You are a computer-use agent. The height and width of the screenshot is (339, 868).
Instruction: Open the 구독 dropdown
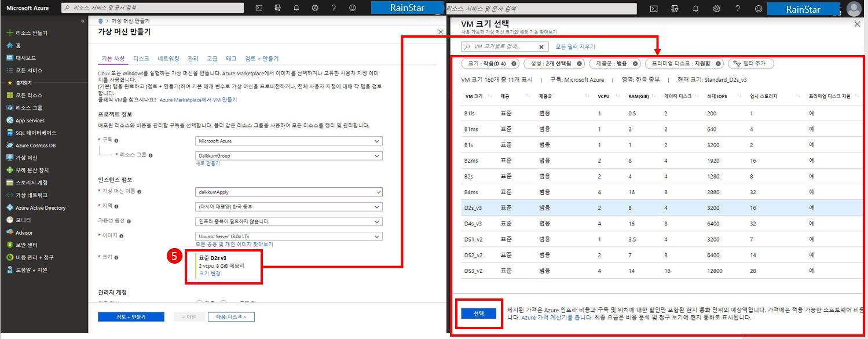tap(289, 141)
